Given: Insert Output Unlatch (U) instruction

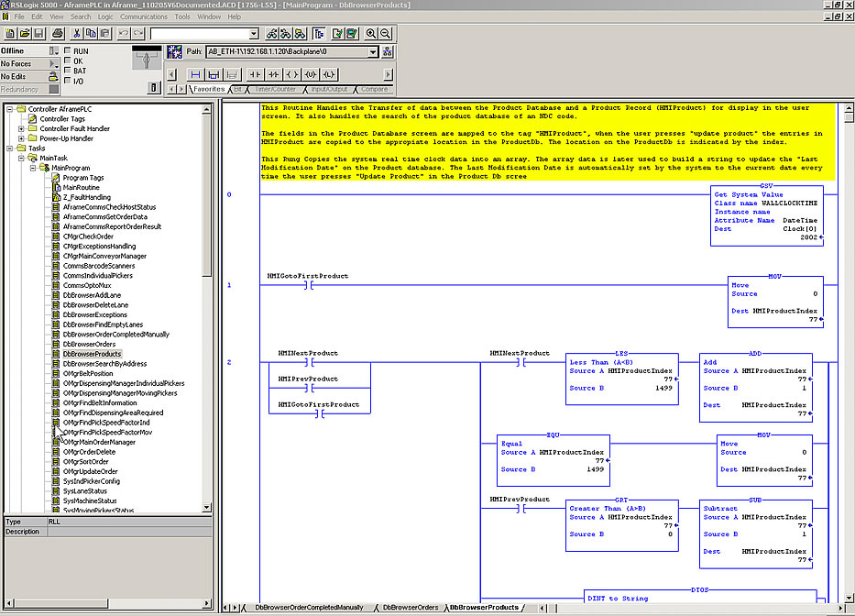Looking at the screenshot, I should click(311, 74).
